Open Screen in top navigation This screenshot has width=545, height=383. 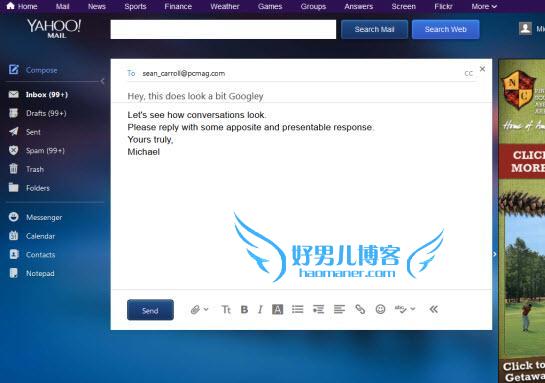coord(404,7)
